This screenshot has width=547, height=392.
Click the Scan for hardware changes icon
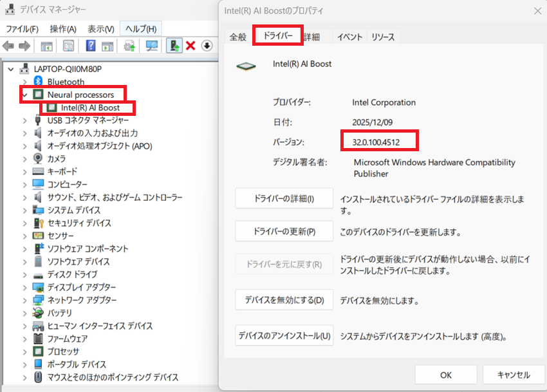point(152,46)
